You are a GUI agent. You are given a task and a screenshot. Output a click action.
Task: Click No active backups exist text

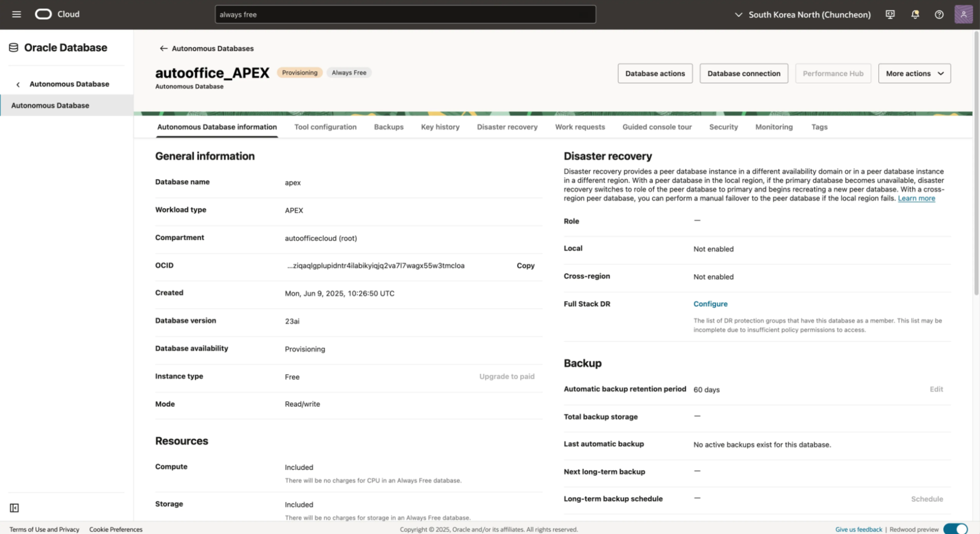tap(762, 444)
